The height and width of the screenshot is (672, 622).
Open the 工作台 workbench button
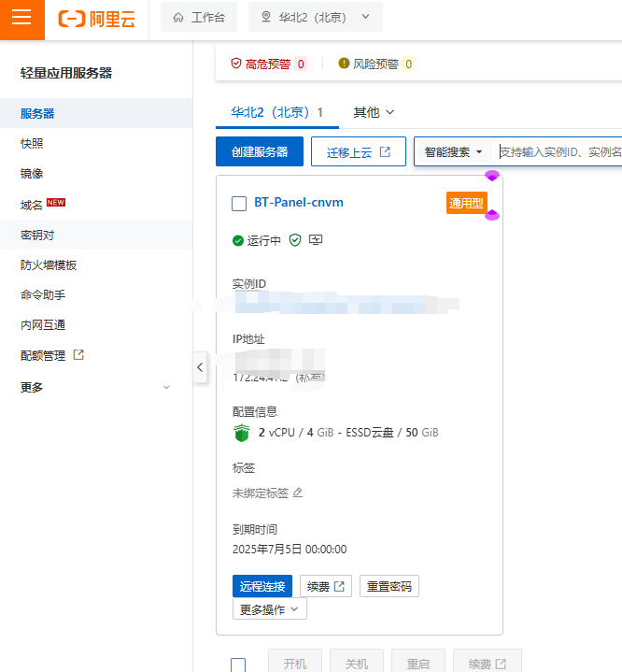pos(199,17)
